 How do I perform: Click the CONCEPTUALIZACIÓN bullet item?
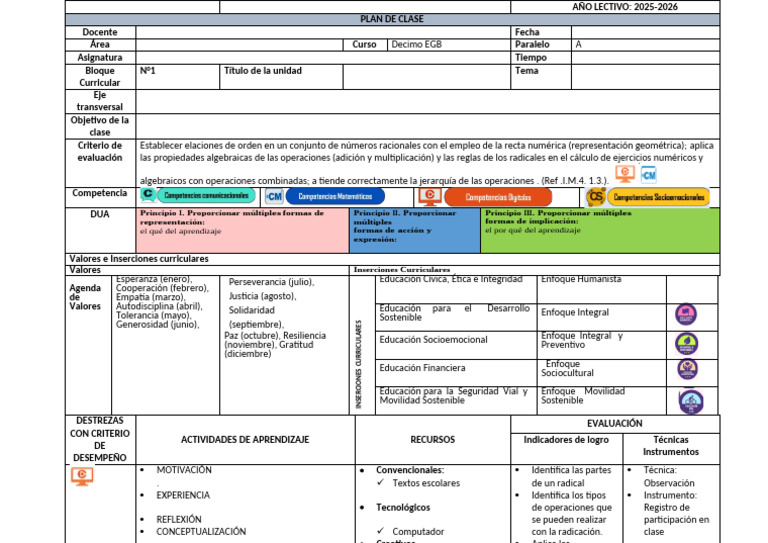(x=201, y=532)
